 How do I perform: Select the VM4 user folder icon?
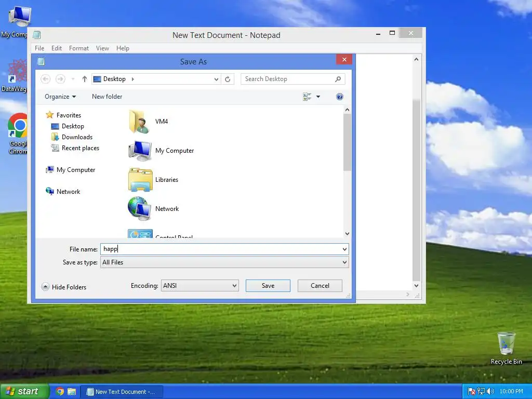tap(139, 122)
